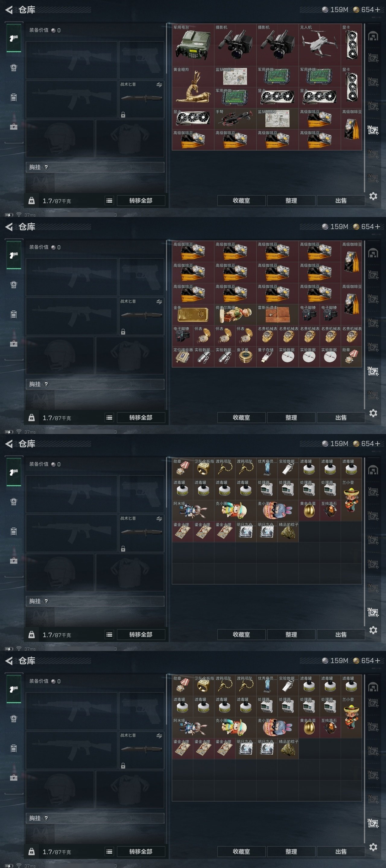386x868 pixels.
Task: Choose the 鱼子酱 caviar tin
Action: [x=246, y=357]
